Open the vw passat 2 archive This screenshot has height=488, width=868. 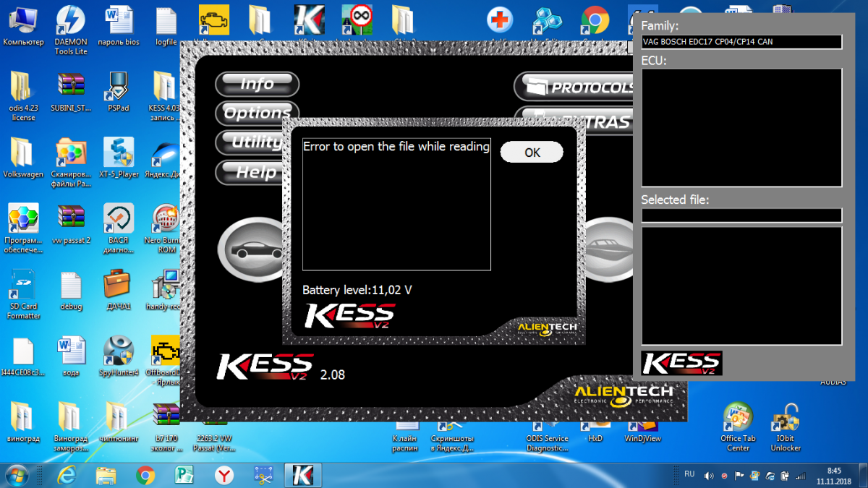[x=71, y=224]
